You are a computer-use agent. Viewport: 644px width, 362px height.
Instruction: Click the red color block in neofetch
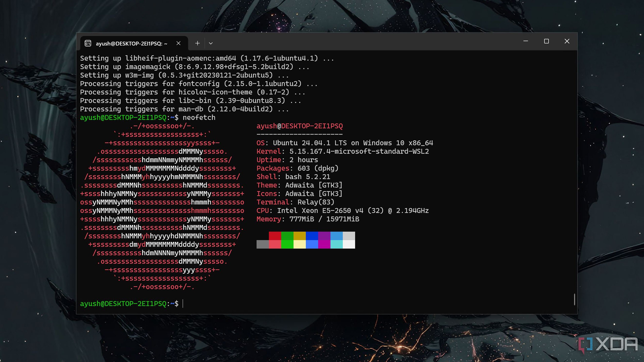pyautogui.click(x=275, y=236)
